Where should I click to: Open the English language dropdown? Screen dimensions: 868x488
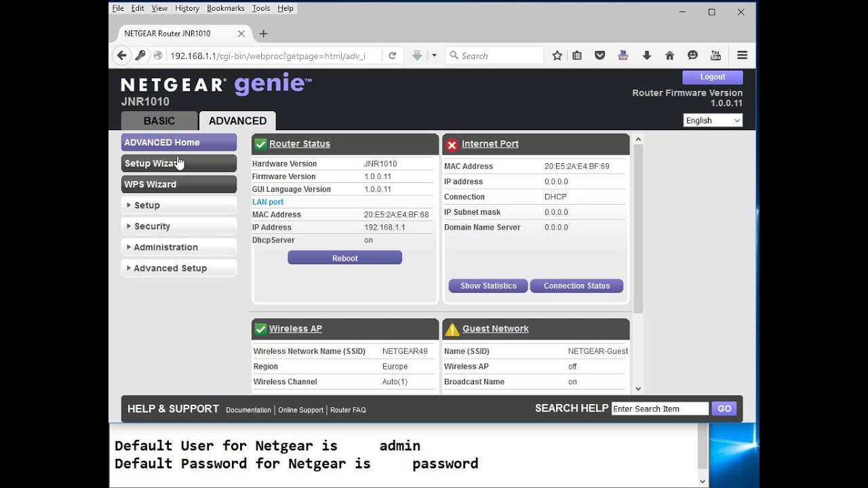(713, 121)
